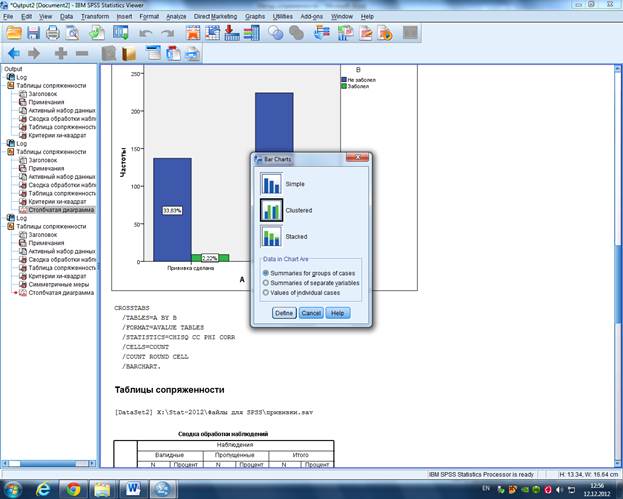Screen dimensions: 623x499
Task: Click the Redo arrow in the toolbar
Action: [x=168, y=33]
